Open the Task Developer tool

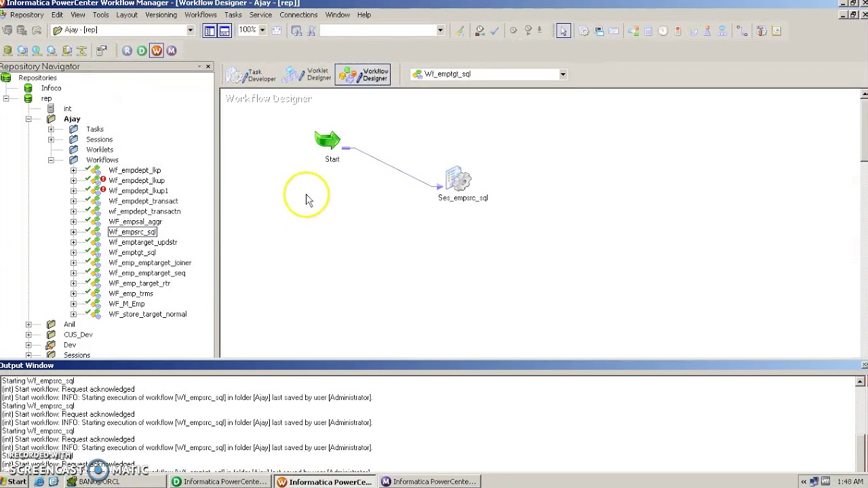click(x=251, y=75)
